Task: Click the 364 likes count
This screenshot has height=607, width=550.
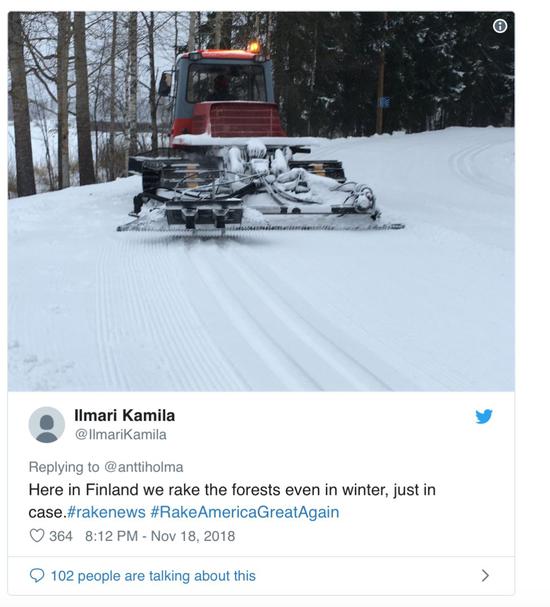Action: click(x=61, y=536)
